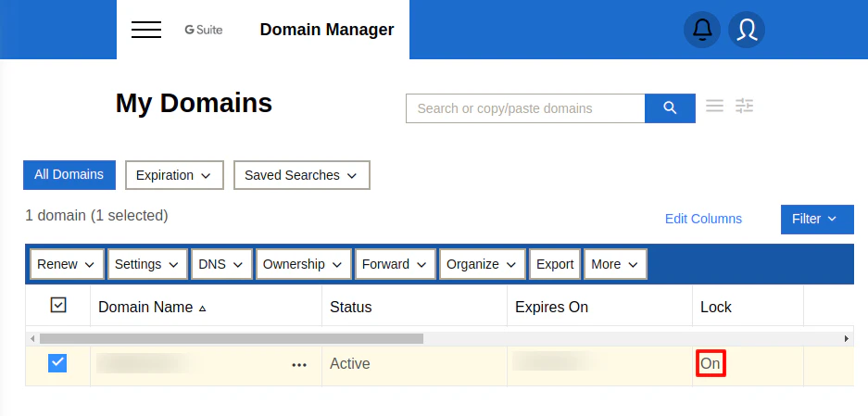Click the scrollbar right arrow
The image size is (868, 416).
pos(847,338)
